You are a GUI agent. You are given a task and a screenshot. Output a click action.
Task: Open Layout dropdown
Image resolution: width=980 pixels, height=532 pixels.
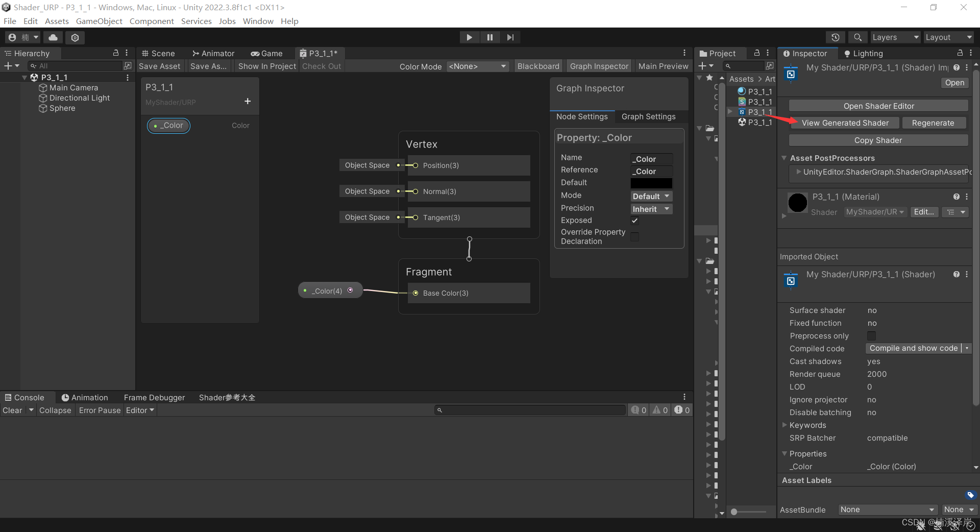(x=949, y=37)
